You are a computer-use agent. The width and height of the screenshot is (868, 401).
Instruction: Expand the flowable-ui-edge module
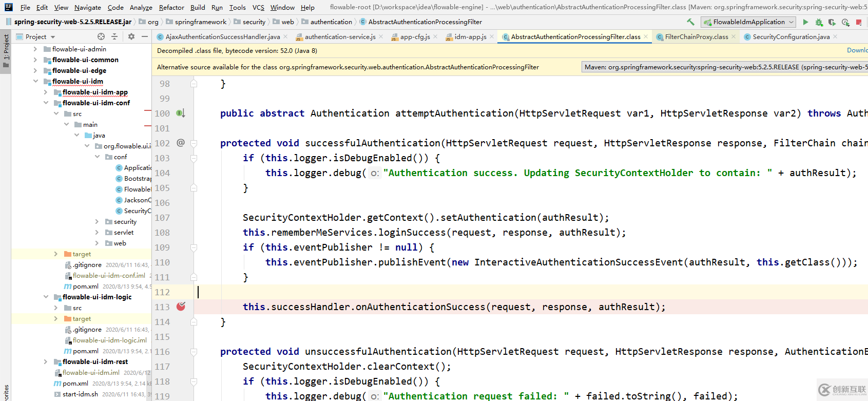35,70
